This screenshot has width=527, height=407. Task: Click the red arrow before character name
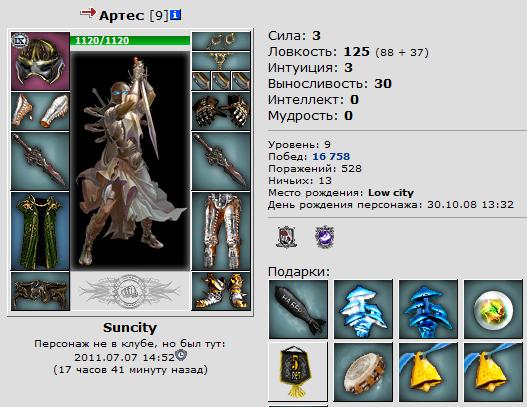[x=88, y=13]
